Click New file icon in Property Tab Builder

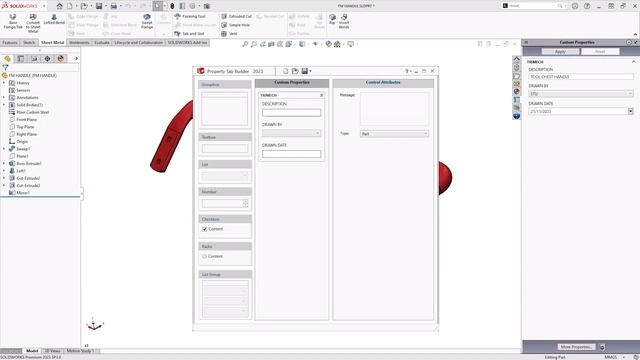(x=285, y=71)
